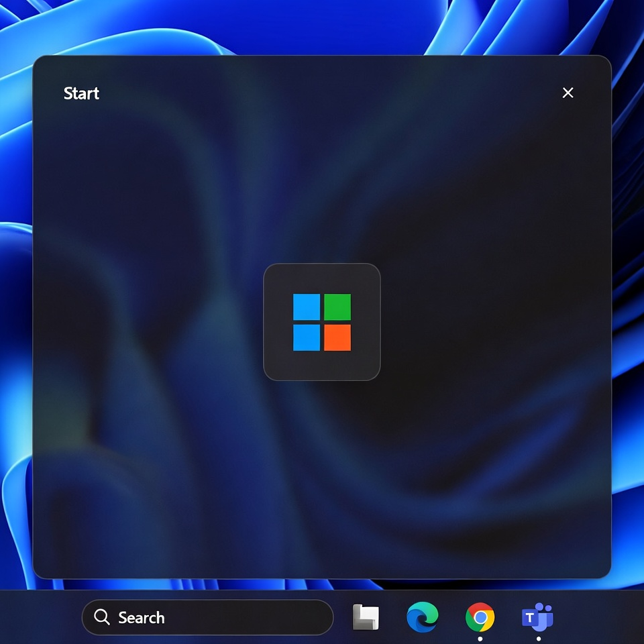
Task: Open Microsoft Teams from the taskbar
Action: pyautogui.click(x=537, y=617)
